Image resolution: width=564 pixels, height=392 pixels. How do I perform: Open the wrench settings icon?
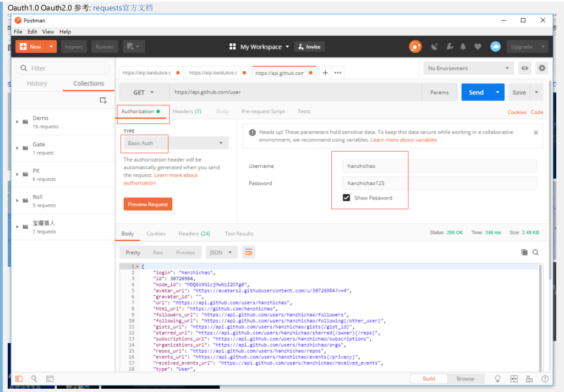(450, 47)
